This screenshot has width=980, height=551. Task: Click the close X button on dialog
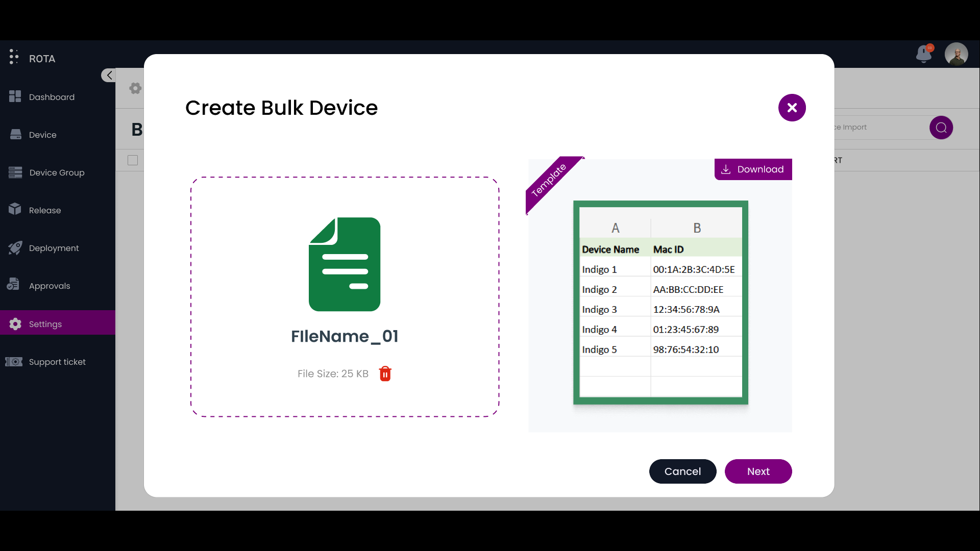click(792, 107)
